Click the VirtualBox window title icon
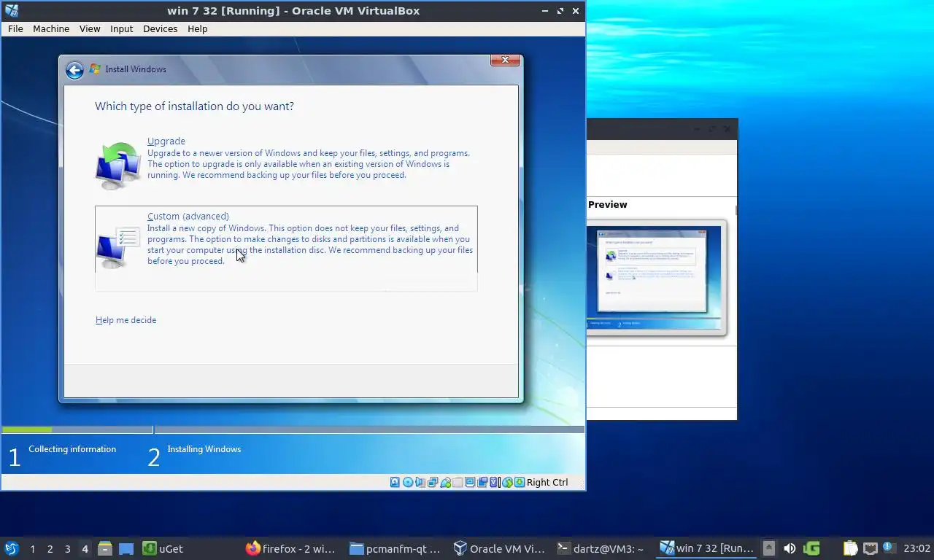 coord(11,10)
